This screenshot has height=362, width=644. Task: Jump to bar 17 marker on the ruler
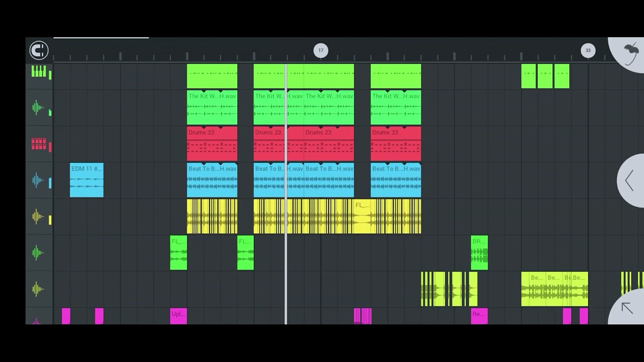pos(321,50)
